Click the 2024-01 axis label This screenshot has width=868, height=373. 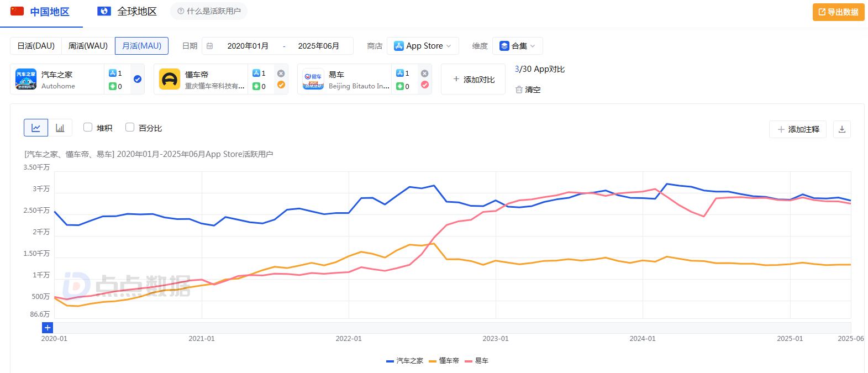643,339
